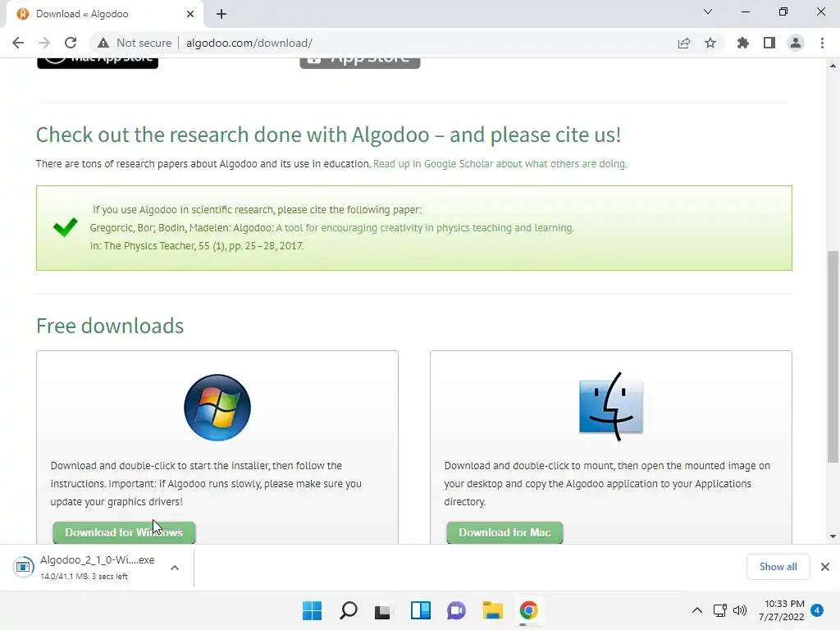Click the page scrollbar up arrow
This screenshot has width=840, height=630.
[x=833, y=66]
